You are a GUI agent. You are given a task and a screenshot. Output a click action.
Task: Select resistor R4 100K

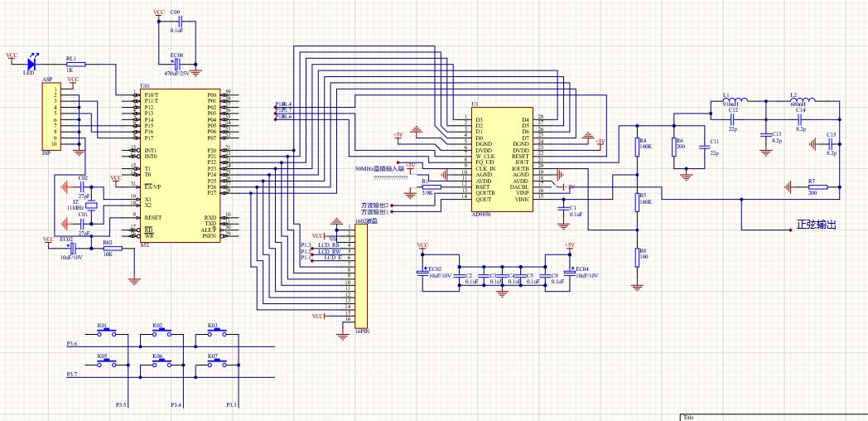(x=637, y=147)
